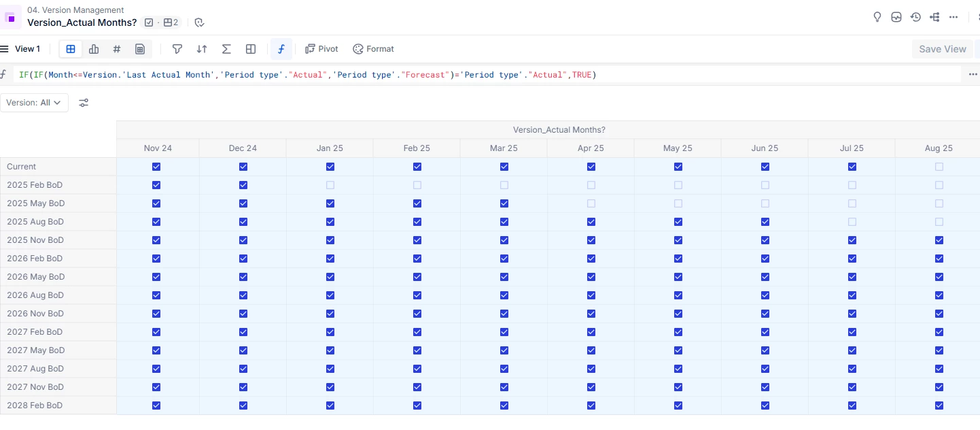Uncheck Current row Nov 24 checkbox
Screen dimensions: 980x430
click(x=156, y=167)
